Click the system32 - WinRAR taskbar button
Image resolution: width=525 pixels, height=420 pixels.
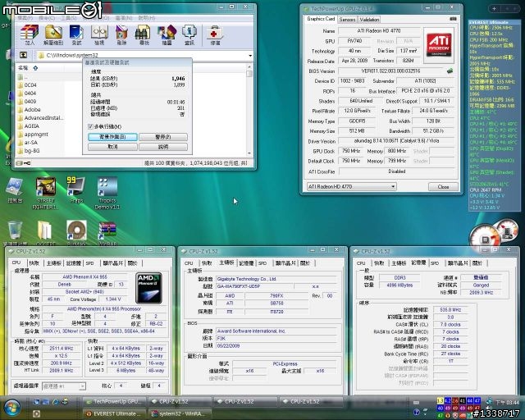tap(180, 413)
